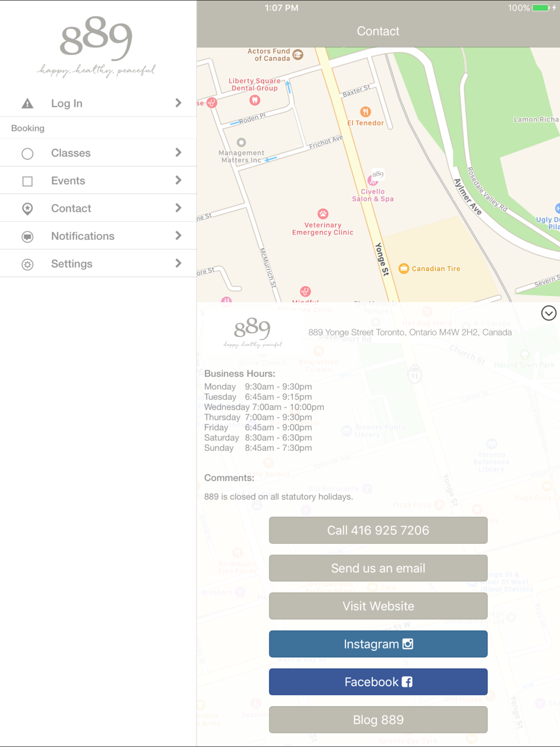The height and width of the screenshot is (747, 560).
Task: Tap the Wednesday 7:00am - 10:00pm hours row
Action: pos(264,407)
